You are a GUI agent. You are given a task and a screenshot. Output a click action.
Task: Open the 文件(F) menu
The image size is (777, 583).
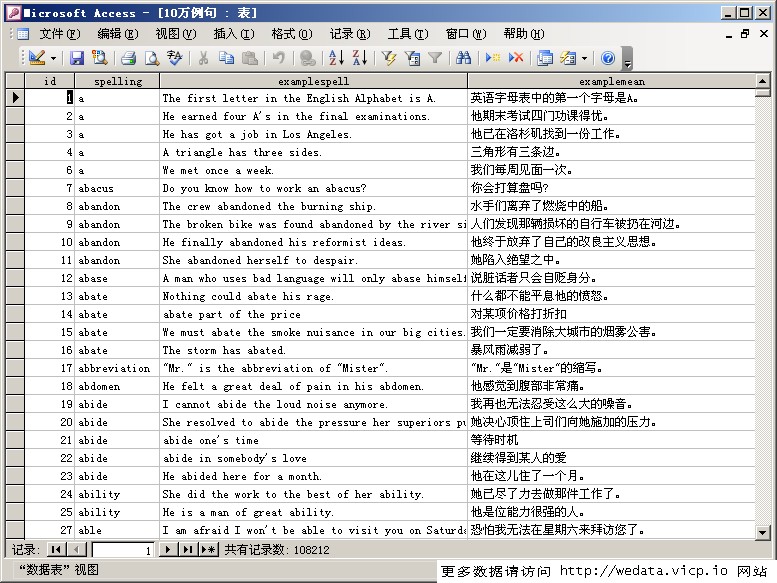tap(59, 34)
